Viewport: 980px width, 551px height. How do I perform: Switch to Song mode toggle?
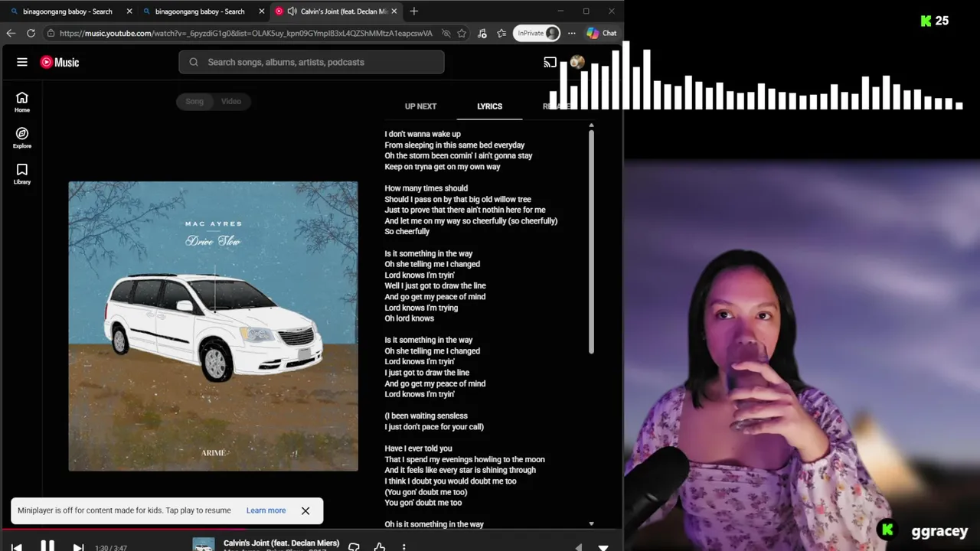point(194,101)
